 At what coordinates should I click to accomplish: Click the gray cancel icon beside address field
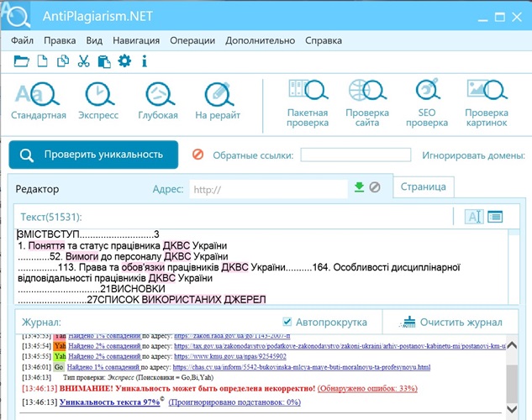(375, 187)
